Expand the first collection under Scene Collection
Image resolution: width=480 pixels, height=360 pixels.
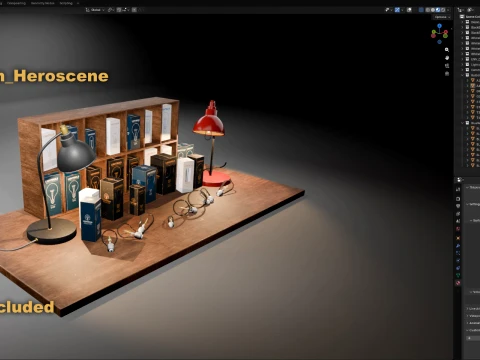point(462,22)
